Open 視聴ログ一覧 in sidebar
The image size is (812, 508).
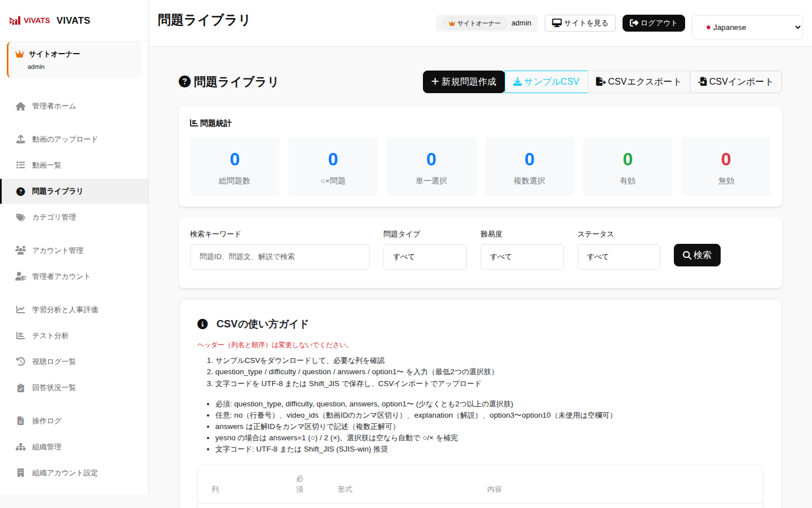74,362
